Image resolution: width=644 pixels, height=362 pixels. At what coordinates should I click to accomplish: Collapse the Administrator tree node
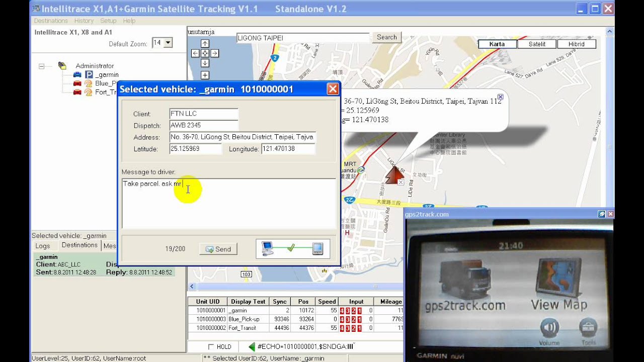point(41,66)
